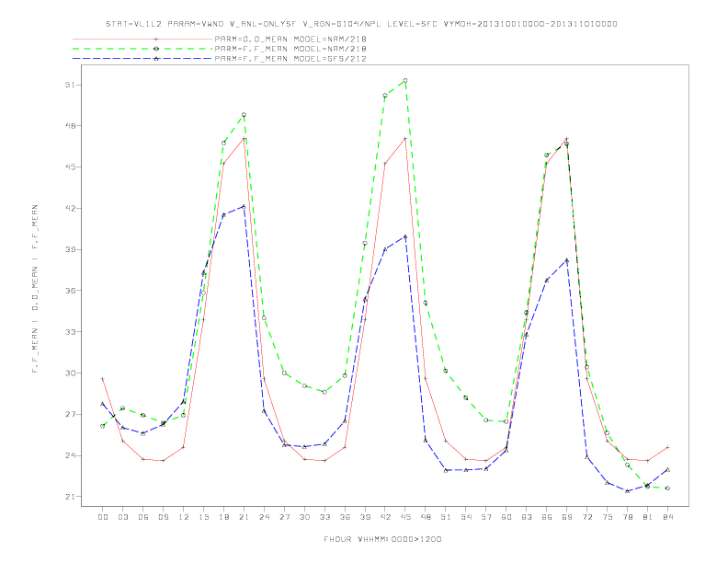The image size is (728, 563).
Task: Click the vertical y-axis title F.F_MEAN | O.O_MEAN
Action: pos(35,289)
